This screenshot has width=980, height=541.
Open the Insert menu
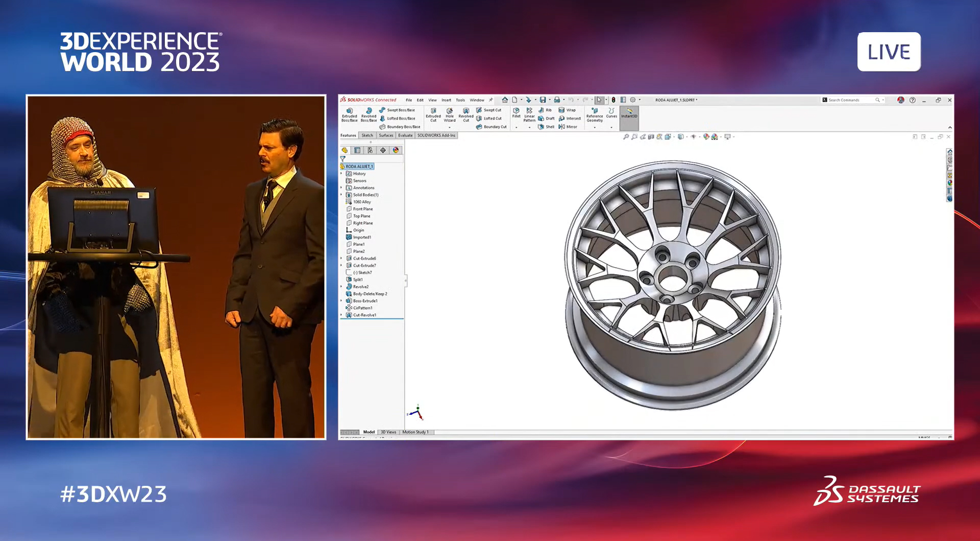446,100
